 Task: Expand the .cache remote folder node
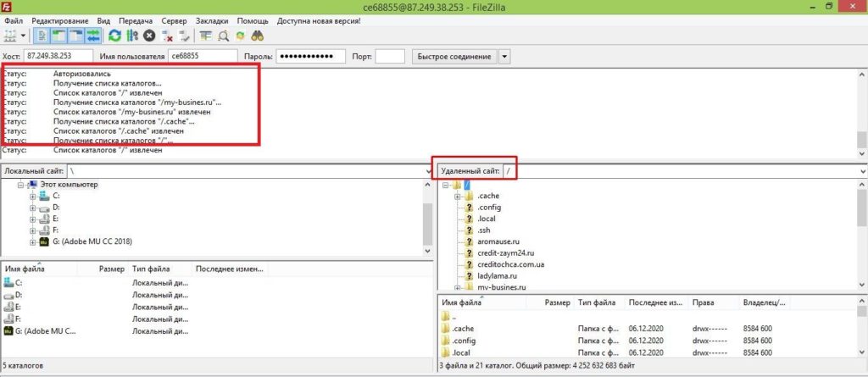(457, 197)
